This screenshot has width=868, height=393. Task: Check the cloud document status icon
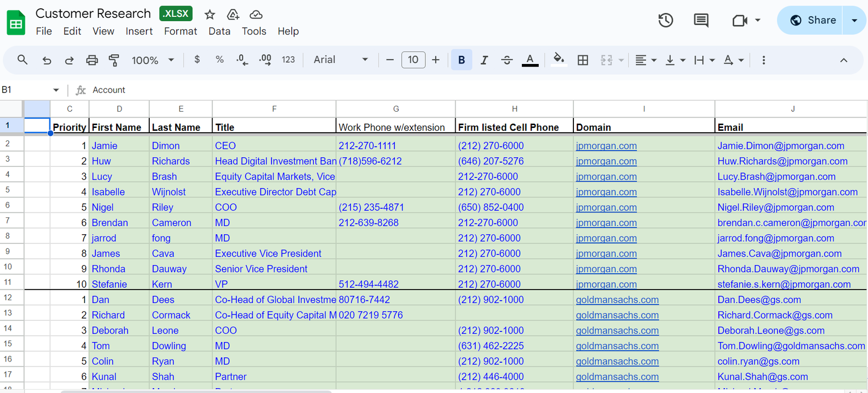click(x=256, y=15)
